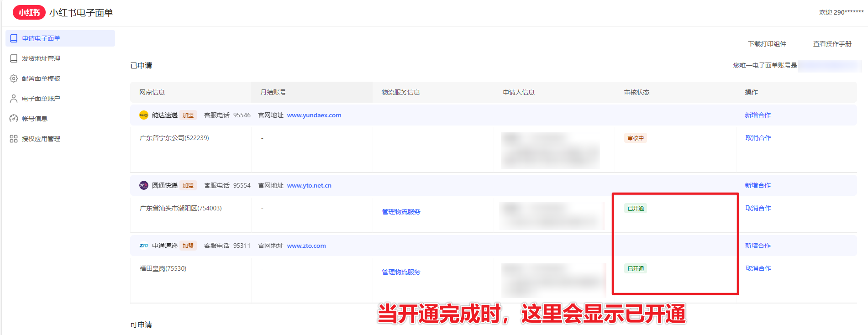Click the 配置面单模板 gear icon

click(14, 79)
